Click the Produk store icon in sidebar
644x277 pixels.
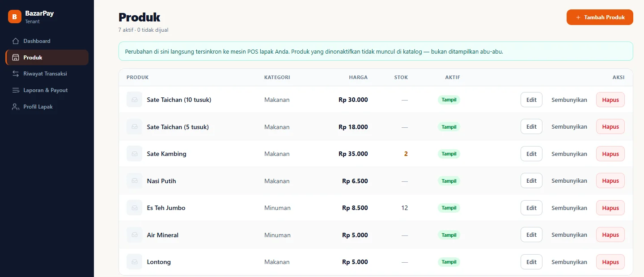point(16,58)
